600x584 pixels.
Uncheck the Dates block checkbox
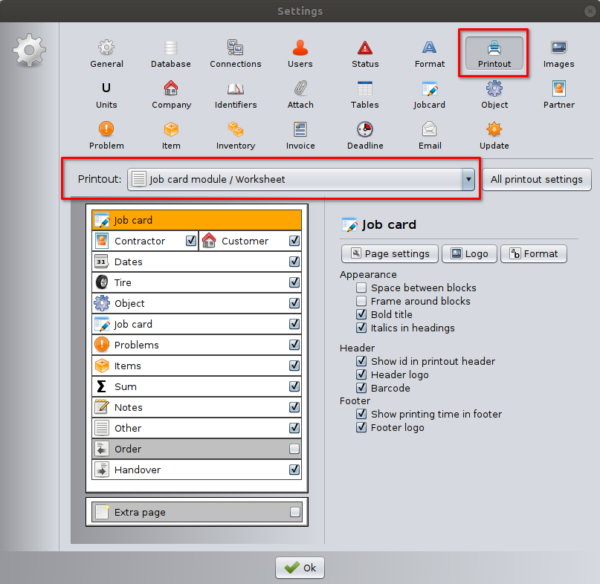tap(294, 261)
